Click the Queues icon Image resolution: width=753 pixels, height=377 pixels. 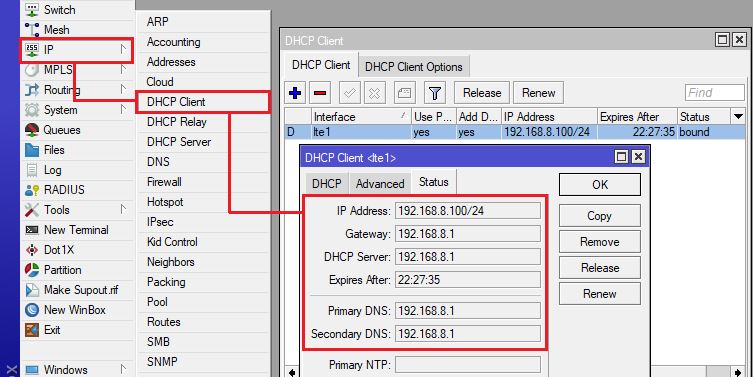pos(32,130)
